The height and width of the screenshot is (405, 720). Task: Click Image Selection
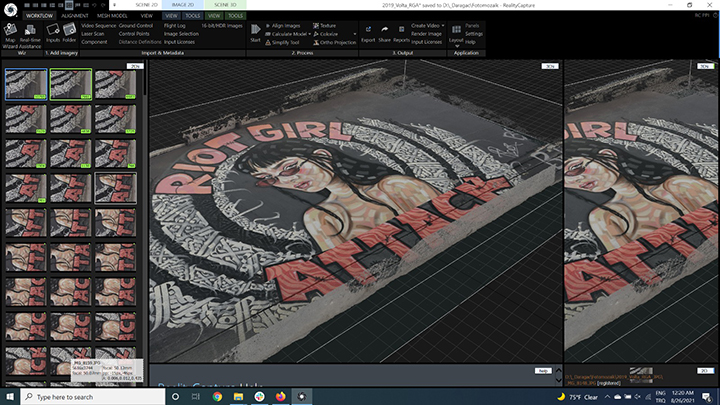pos(181,34)
